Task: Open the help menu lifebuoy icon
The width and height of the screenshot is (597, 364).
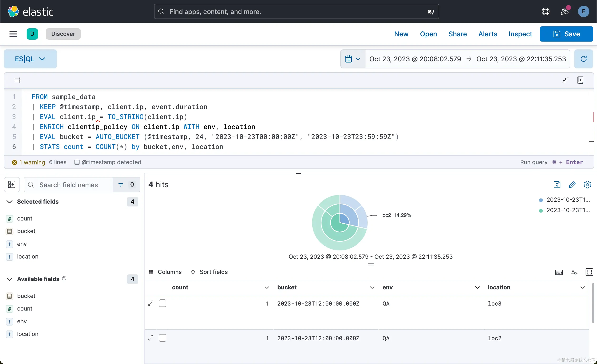Action: pyautogui.click(x=545, y=11)
